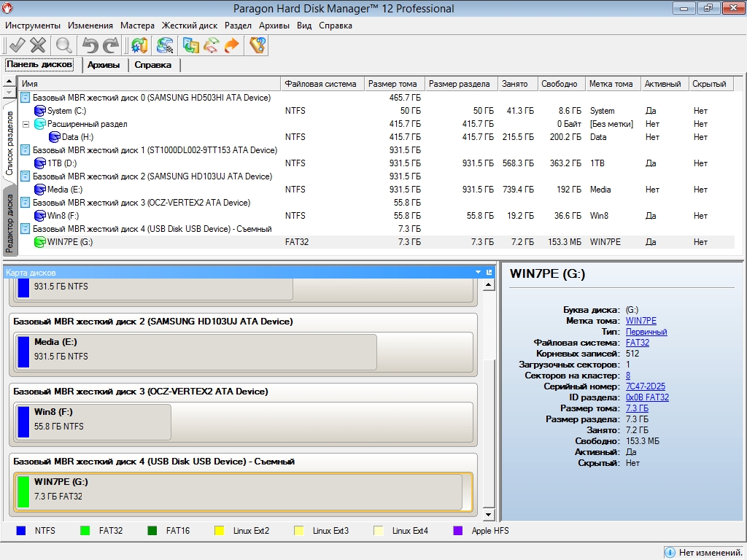Screen dimensions: 747x560
Task: Redo the operation via toolbar arrow
Action: [x=111, y=45]
